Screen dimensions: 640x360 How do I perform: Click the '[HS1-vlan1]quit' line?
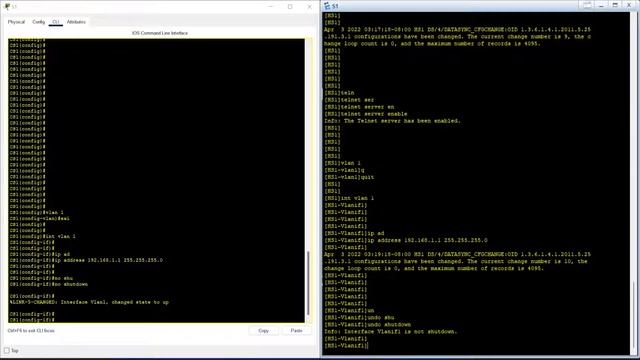click(349, 177)
